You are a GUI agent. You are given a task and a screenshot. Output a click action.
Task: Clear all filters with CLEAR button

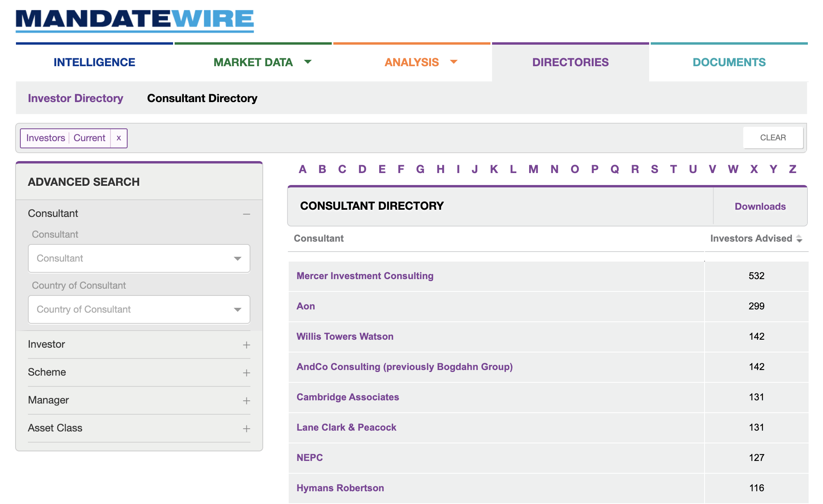(773, 138)
